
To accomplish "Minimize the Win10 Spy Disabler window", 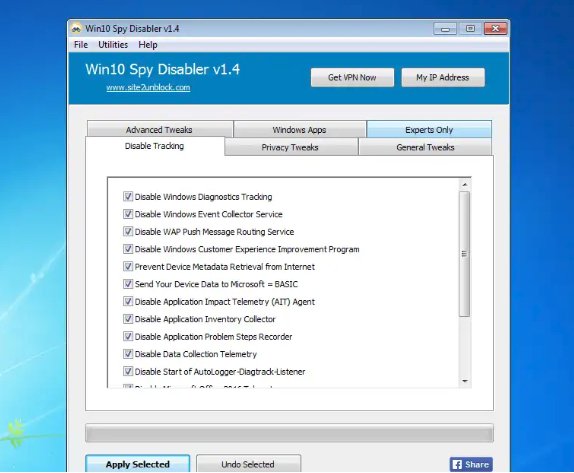I will click(445, 29).
